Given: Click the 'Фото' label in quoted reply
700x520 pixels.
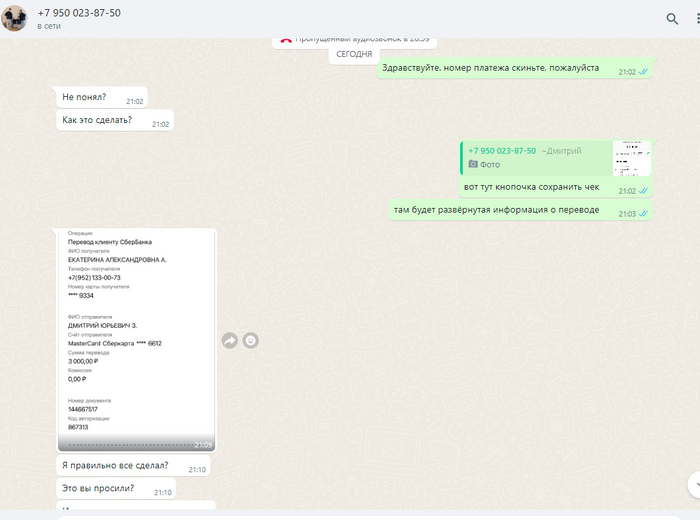Looking at the screenshot, I should [x=490, y=165].
